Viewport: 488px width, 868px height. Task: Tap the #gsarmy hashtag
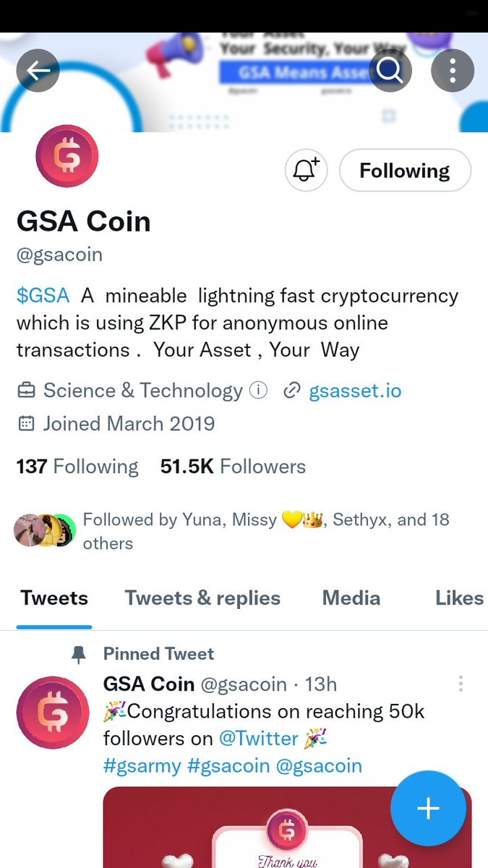142,765
